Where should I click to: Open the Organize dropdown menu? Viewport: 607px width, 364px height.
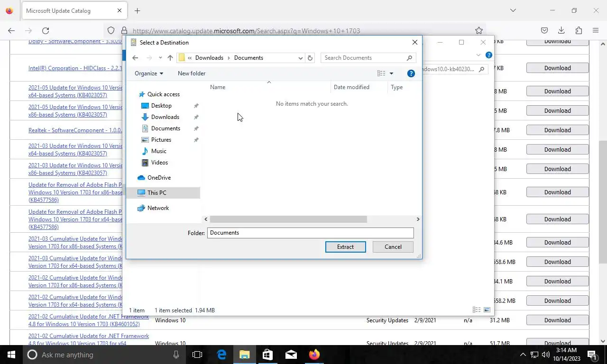click(148, 73)
